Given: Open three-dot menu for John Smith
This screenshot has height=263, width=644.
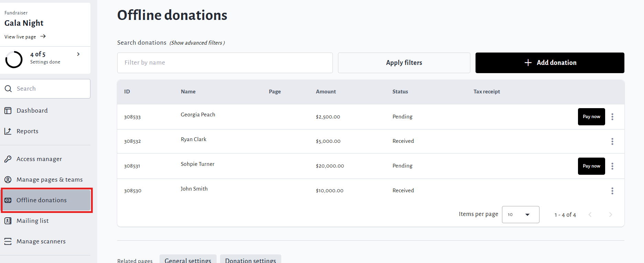Looking at the screenshot, I should click(x=612, y=191).
